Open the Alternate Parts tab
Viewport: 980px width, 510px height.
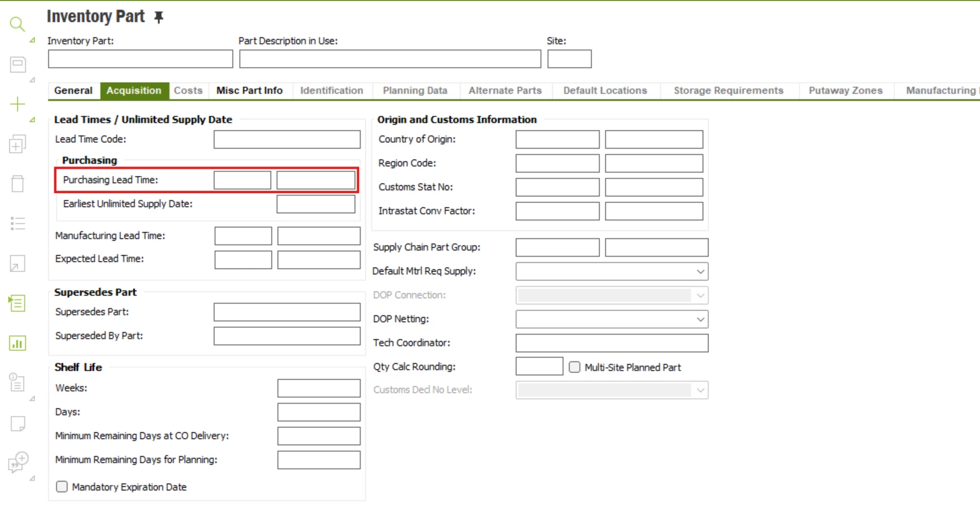(505, 90)
